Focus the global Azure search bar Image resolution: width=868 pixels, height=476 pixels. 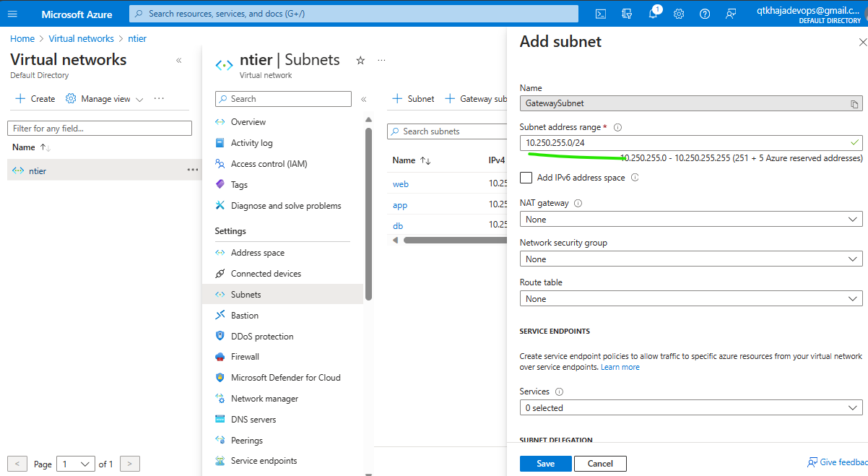(x=354, y=14)
